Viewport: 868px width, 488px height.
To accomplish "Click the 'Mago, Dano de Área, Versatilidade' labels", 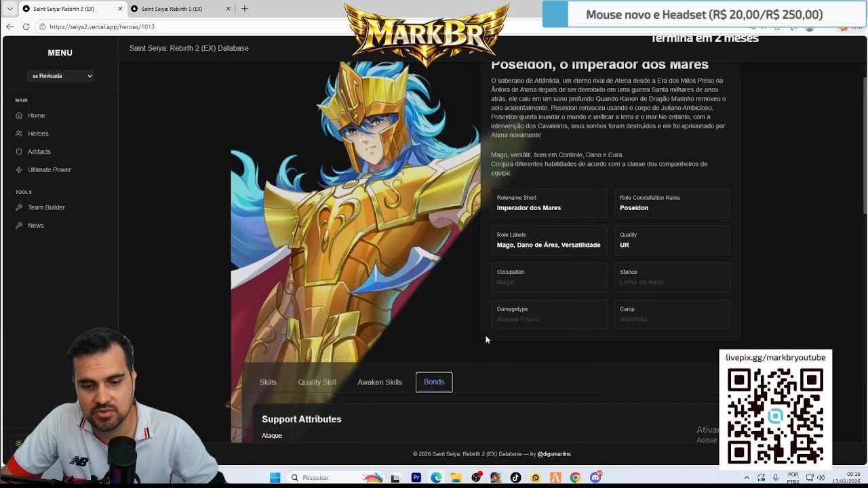I will click(x=549, y=245).
